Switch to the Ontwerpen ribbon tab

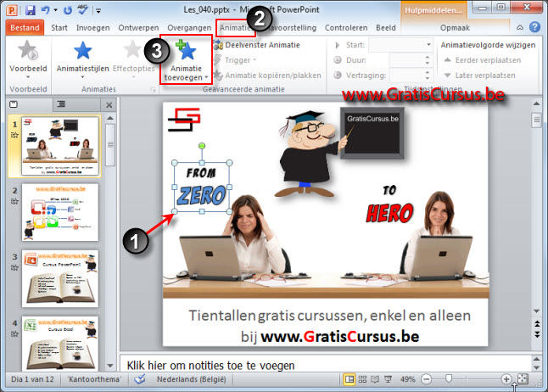(x=138, y=28)
